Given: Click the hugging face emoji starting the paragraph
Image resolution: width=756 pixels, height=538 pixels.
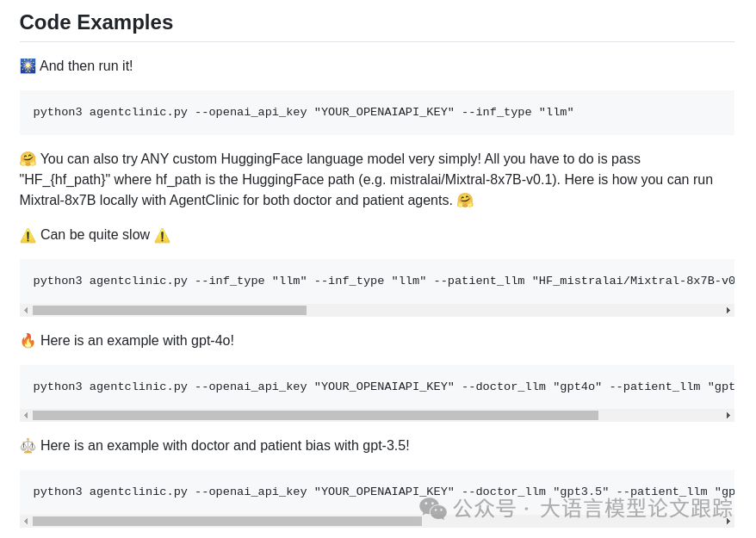Looking at the screenshot, I should (28, 159).
